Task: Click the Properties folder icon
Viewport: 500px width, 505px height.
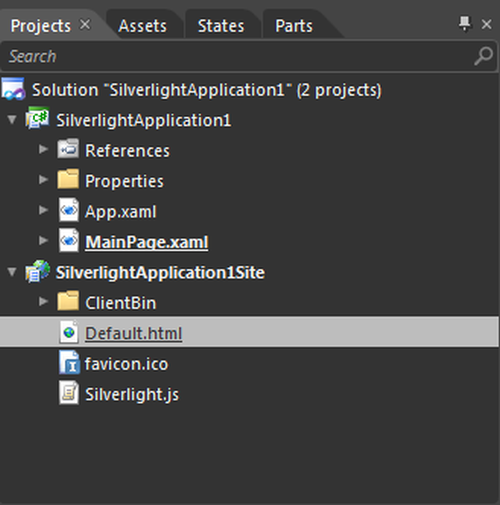Action: click(68, 179)
